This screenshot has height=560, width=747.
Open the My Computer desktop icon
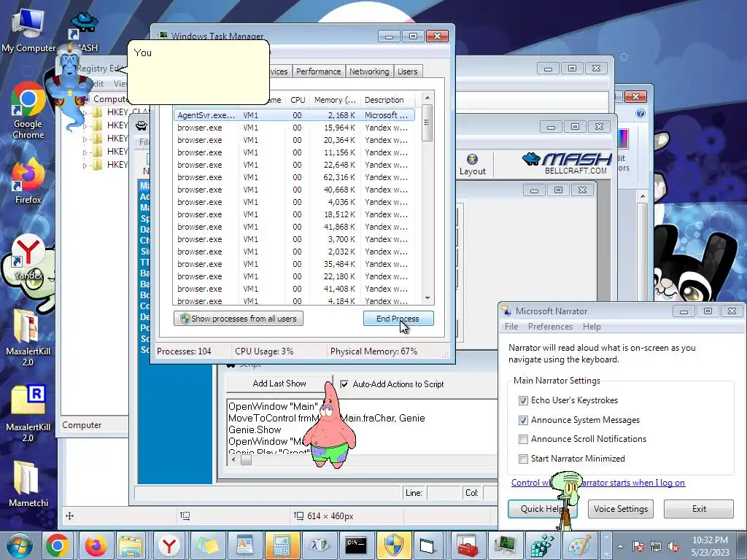28,31
